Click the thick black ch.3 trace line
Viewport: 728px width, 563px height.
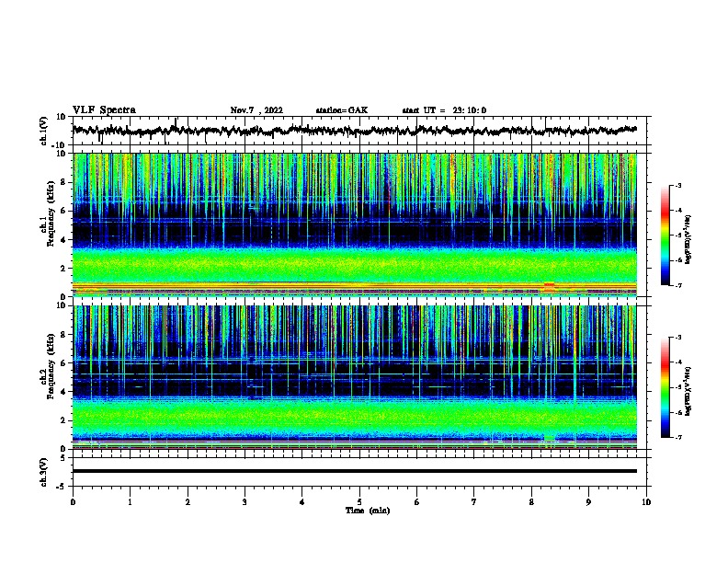(354, 471)
